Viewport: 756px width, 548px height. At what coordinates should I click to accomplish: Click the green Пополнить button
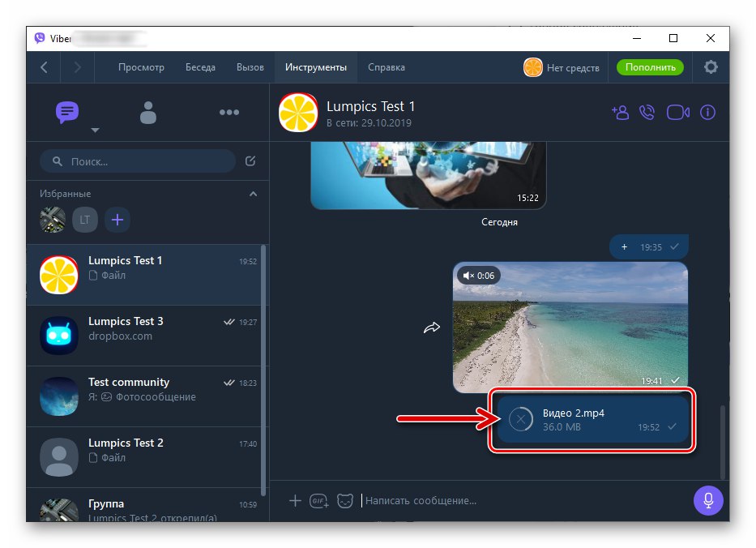pyautogui.click(x=650, y=67)
